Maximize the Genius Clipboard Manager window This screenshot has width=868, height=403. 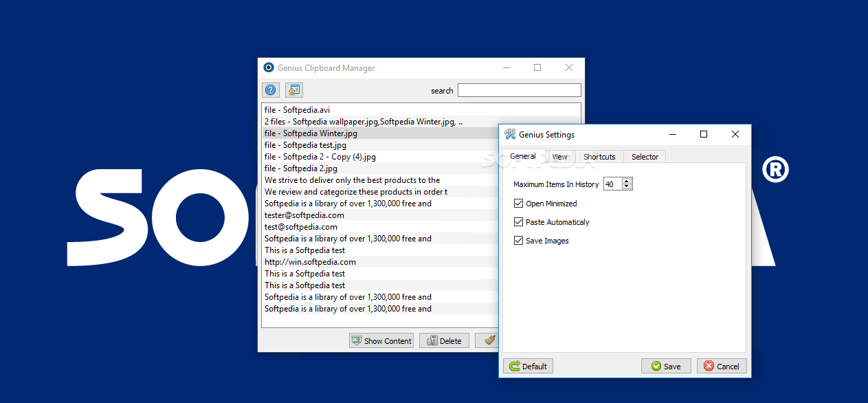click(x=537, y=67)
